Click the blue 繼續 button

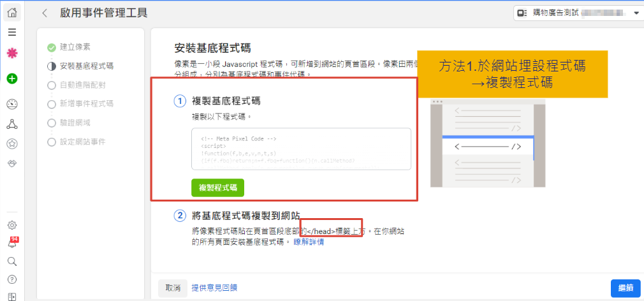[625, 288]
